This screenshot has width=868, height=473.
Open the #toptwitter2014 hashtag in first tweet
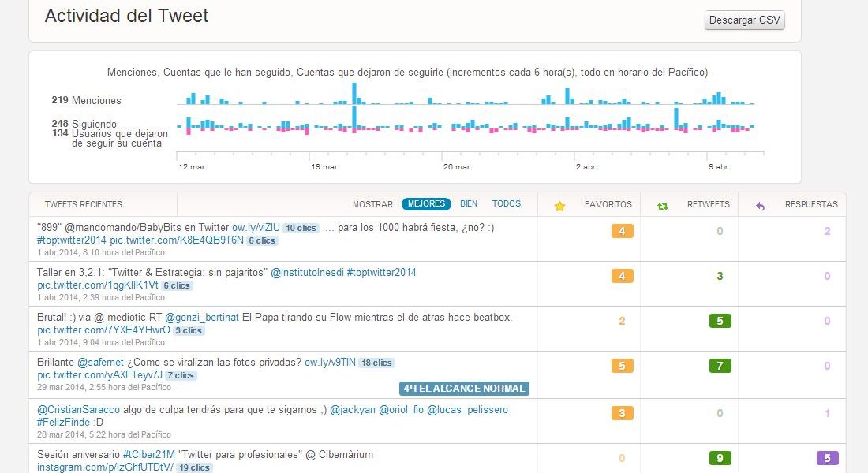click(71, 240)
